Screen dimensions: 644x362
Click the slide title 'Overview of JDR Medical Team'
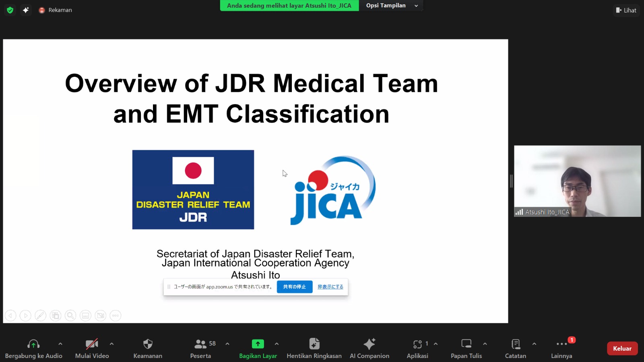click(252, 84)
